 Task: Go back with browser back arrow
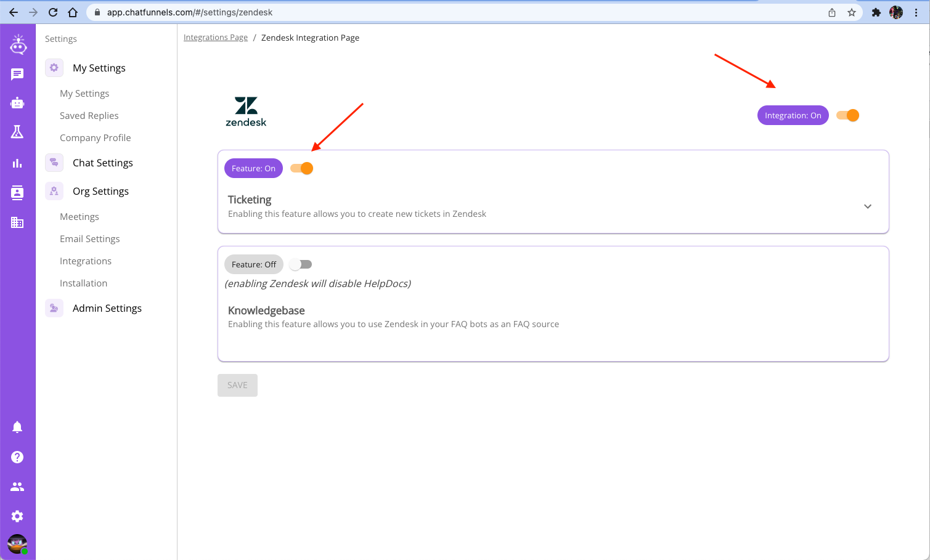point(14,12)
